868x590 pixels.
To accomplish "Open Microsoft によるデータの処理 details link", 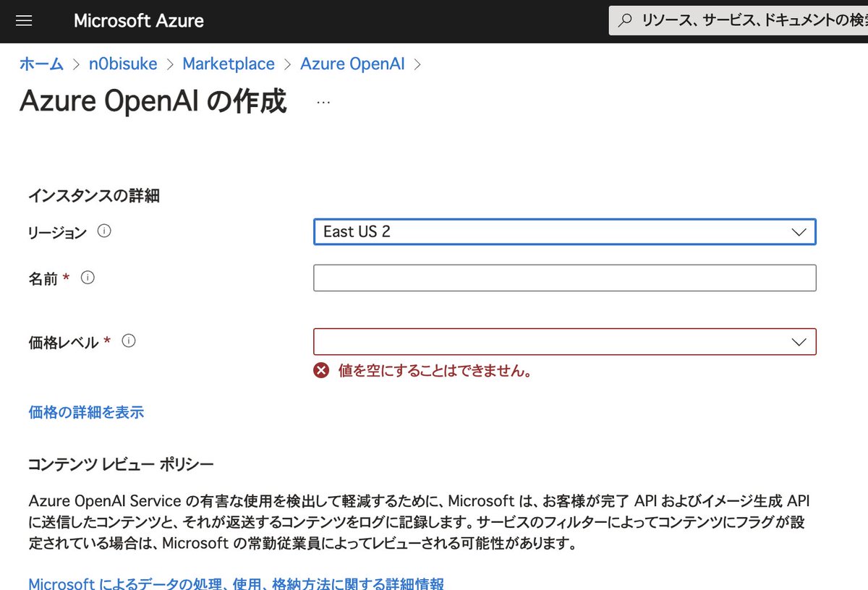I will point(236,583).
